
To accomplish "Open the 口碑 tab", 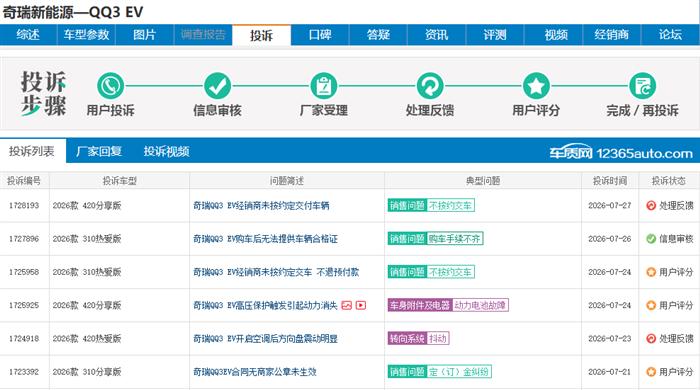I will coord(320,35).
